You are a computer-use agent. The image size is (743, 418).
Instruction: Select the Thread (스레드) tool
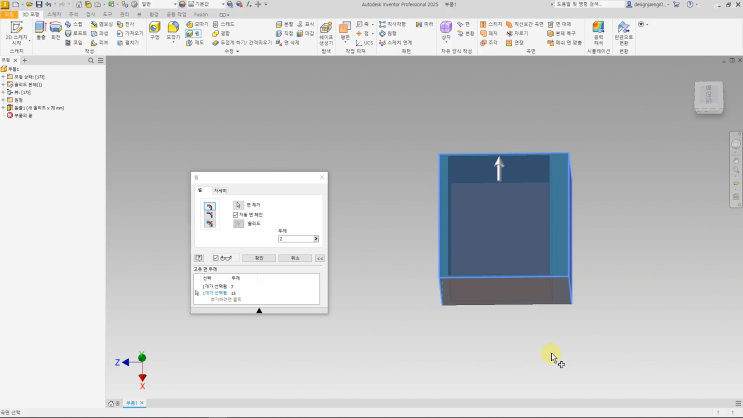224,24
